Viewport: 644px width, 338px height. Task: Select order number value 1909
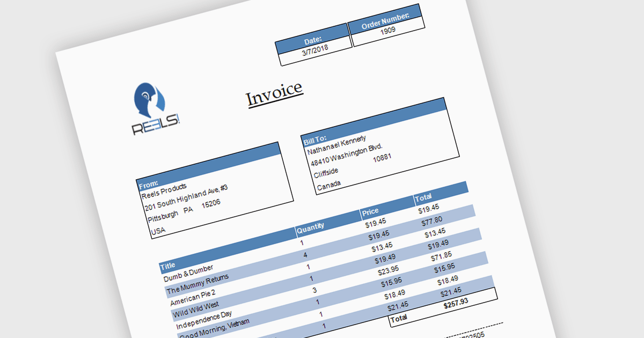click(387, 31)
